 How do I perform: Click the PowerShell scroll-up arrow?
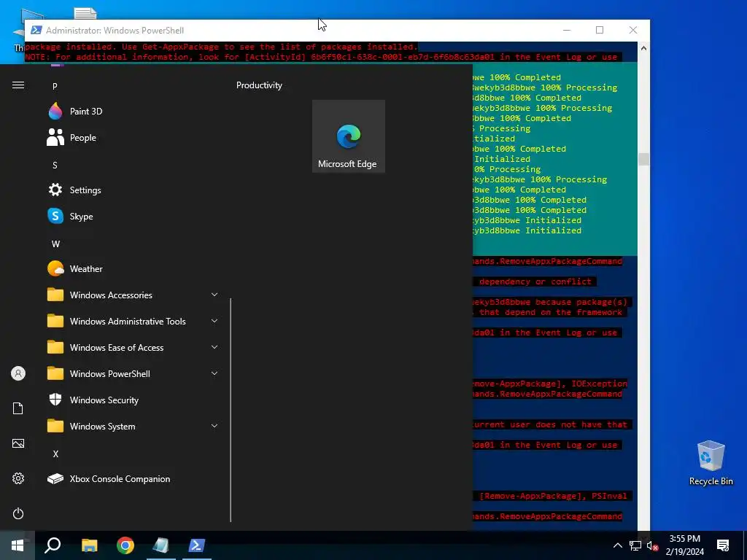[643, 48]
